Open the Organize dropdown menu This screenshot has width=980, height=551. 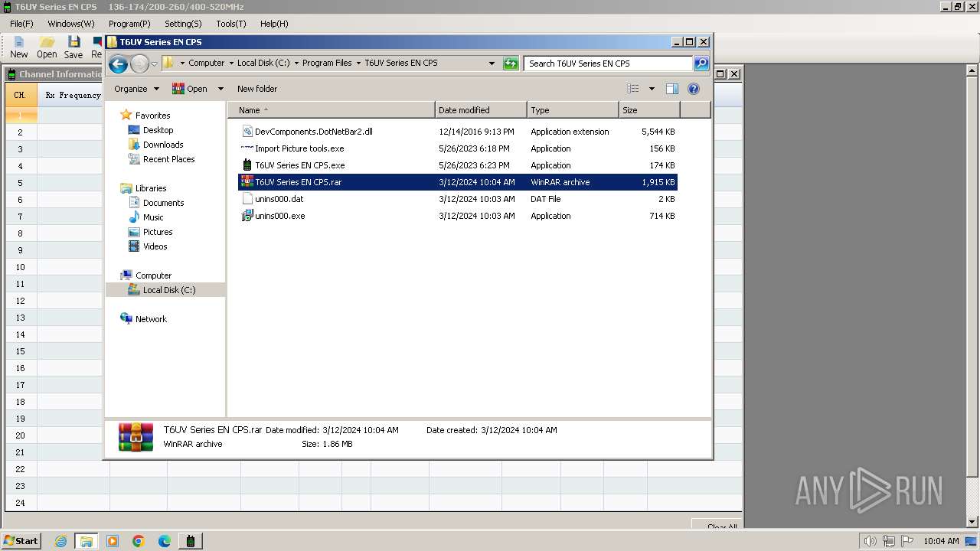point(137,89)
